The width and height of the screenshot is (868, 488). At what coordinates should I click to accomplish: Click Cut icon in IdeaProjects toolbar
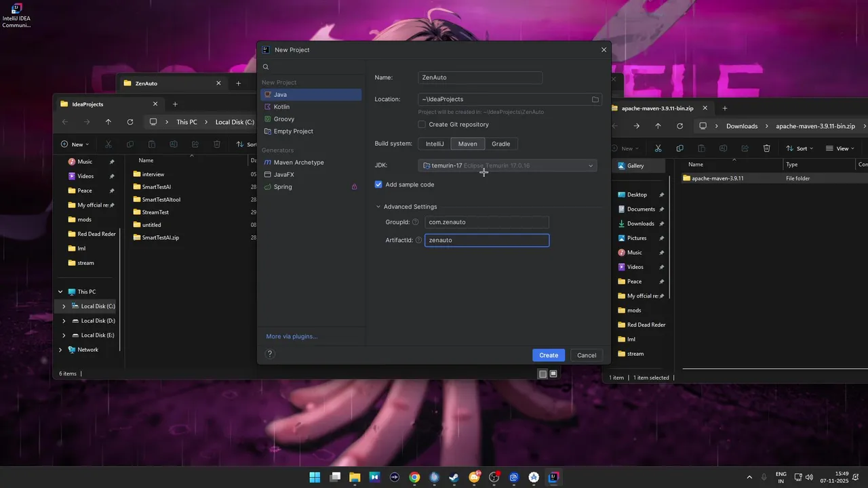108,144
